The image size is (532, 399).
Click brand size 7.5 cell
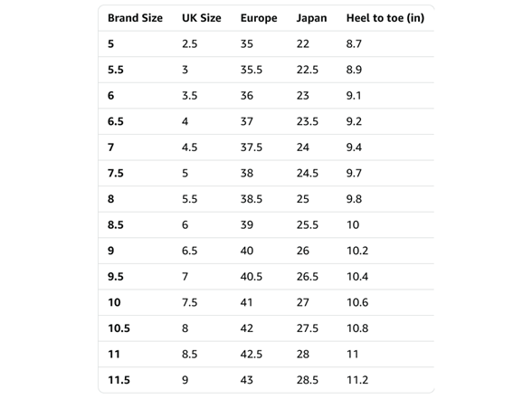116,174
